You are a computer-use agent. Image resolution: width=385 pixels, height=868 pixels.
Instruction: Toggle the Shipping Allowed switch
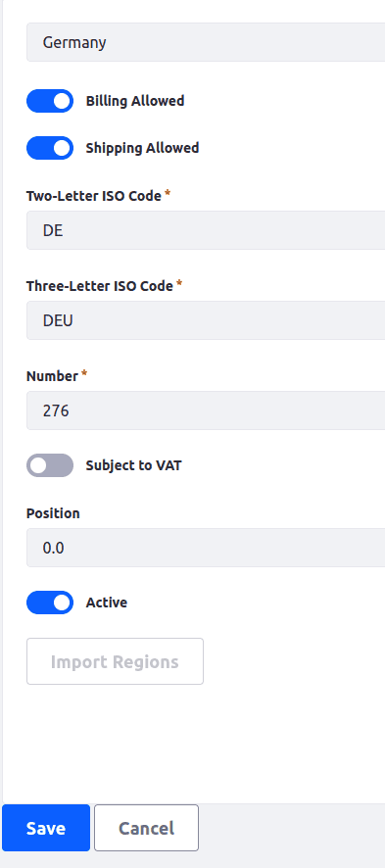50,148
